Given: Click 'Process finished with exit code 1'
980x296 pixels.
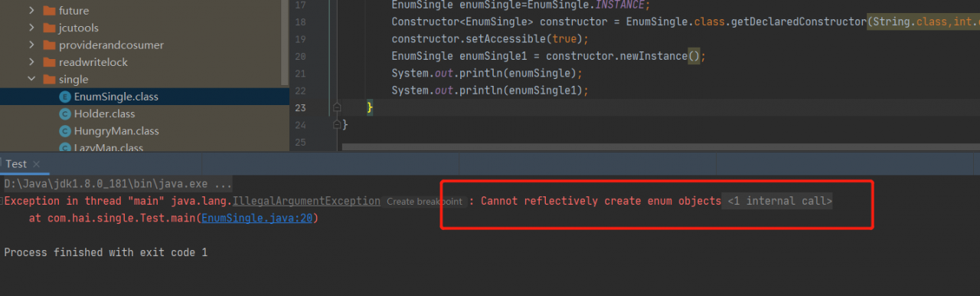Looking at the screenshot, I should (x=106, y=252).
